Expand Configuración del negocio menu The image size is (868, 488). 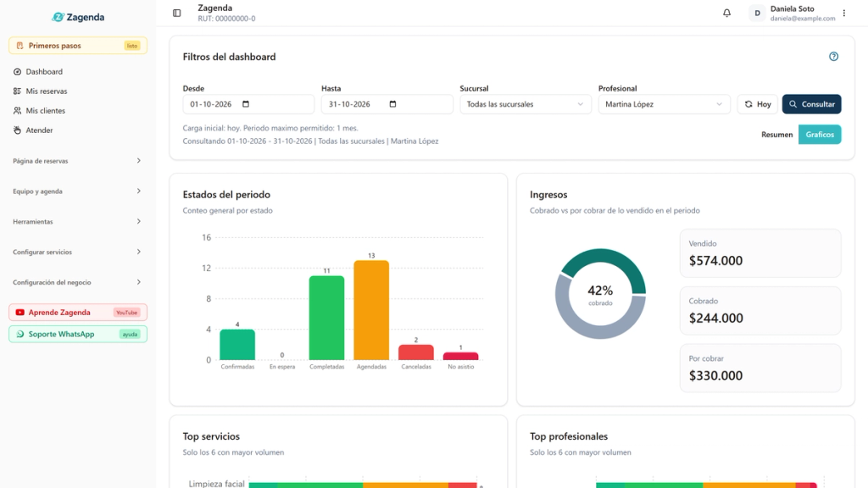[x=77, y=282]
